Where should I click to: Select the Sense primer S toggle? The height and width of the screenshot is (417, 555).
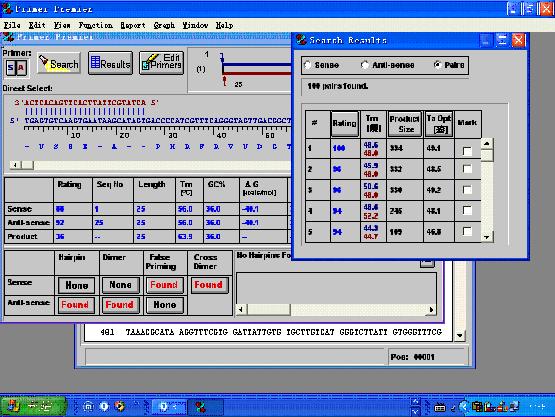[11, 67]
